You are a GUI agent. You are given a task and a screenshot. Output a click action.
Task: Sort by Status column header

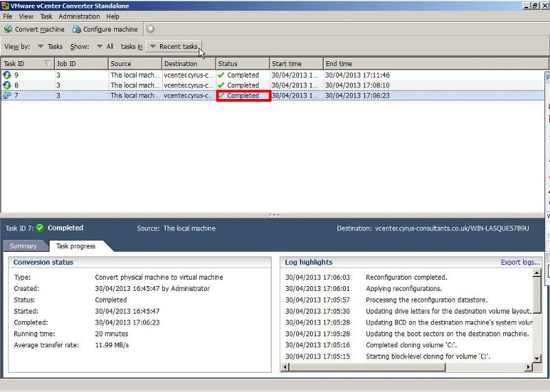(x=243, y=63)
